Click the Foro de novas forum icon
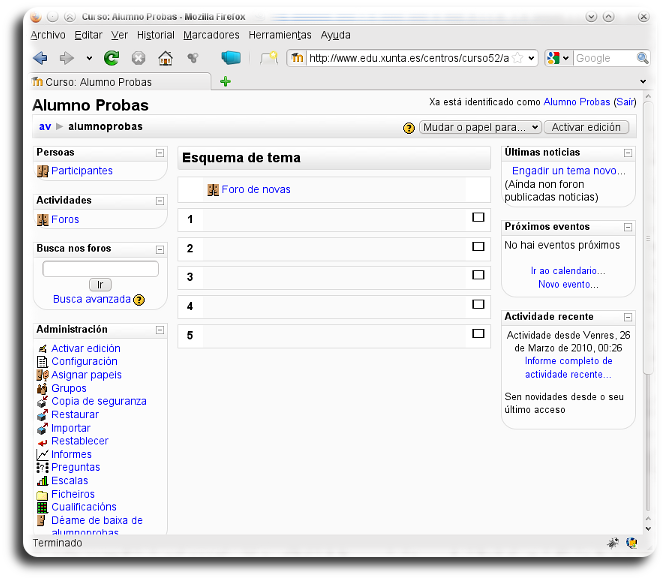This screenshot has height=580, width=664. point(213,190)
